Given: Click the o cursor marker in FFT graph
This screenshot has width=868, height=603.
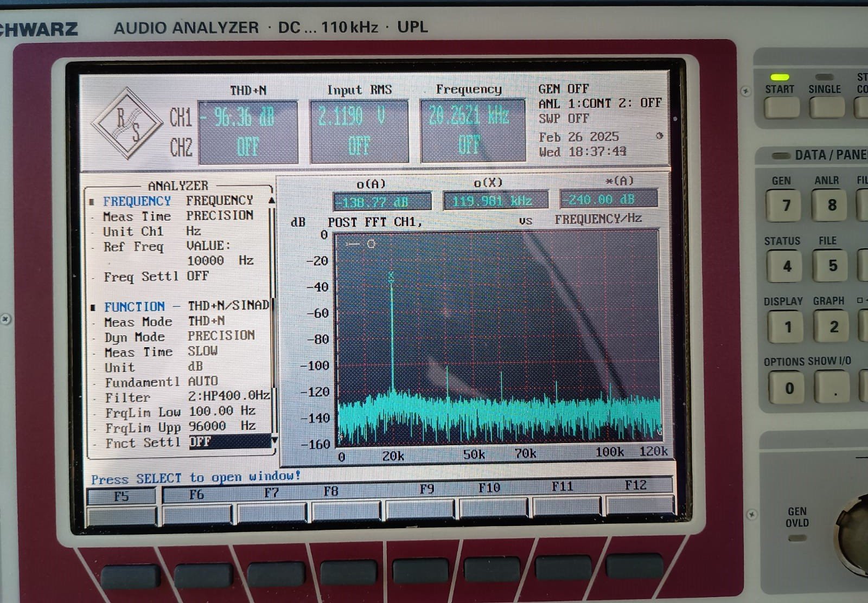Looking at the screenshot, I should (x=371, y=243).
